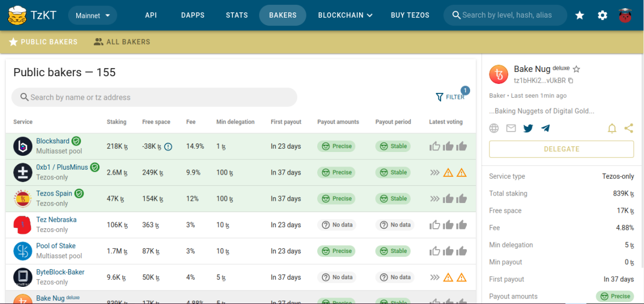Click the Free space info icon for Blockshard
This screenshot has height=304, width=644.
168,147
